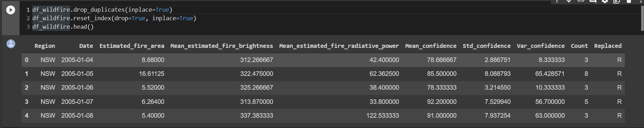Click the vertical scrollbar on cell
This screenshot has width=644, height=128.
click(x=642, y=18)
